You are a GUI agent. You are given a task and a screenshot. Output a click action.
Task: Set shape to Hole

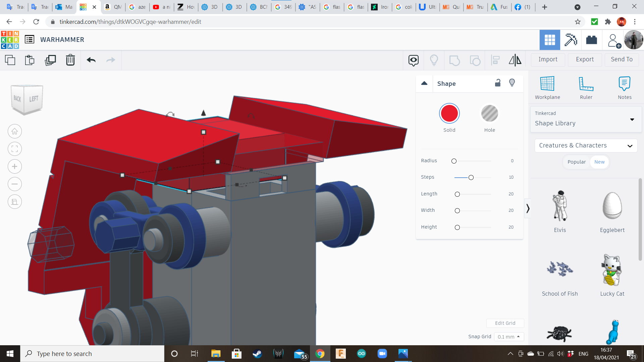point(489,114)
